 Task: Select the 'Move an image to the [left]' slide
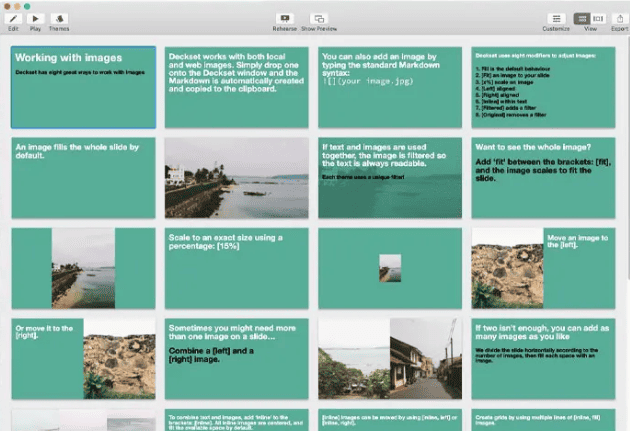(x=543, y=268)
